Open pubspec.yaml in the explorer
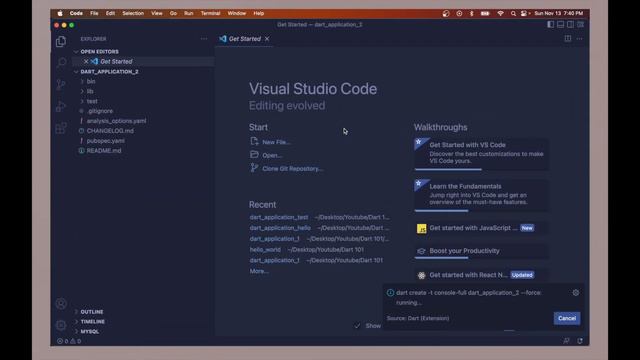This screenshot has width=640, height=360. [x=105, y=141]
